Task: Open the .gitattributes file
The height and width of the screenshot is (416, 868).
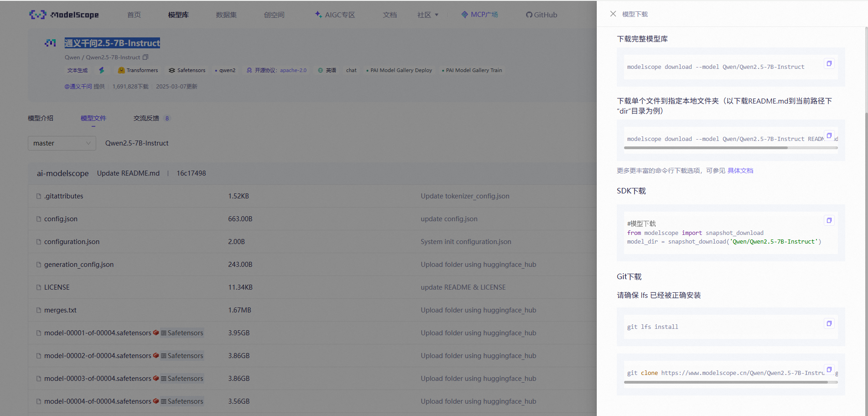Action: 64,196
